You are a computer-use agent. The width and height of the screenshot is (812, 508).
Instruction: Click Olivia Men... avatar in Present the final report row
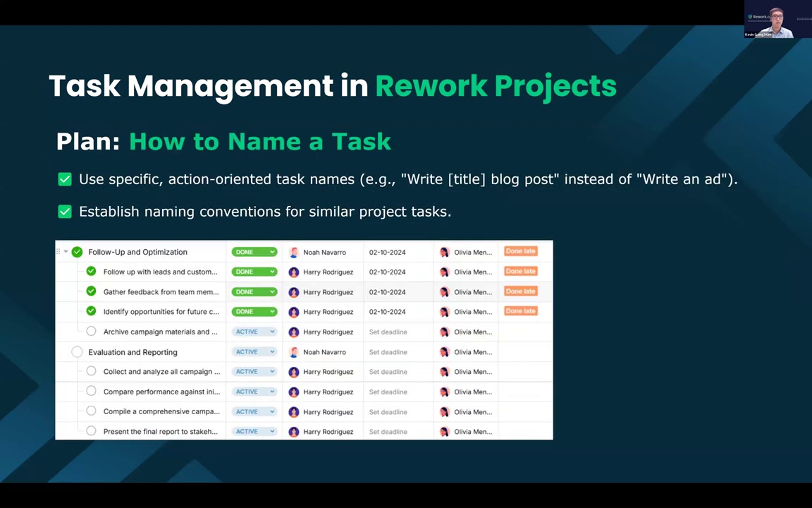click(444, 432)
